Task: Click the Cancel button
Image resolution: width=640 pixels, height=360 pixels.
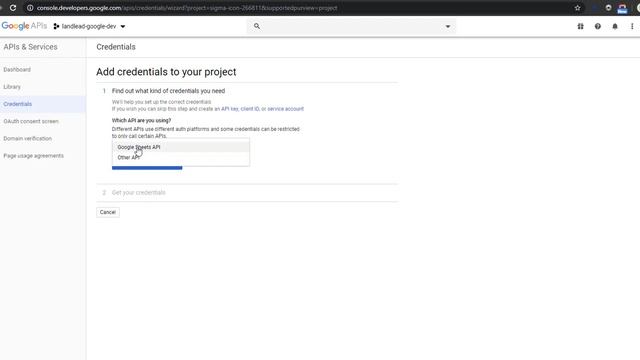Action: 108,212
